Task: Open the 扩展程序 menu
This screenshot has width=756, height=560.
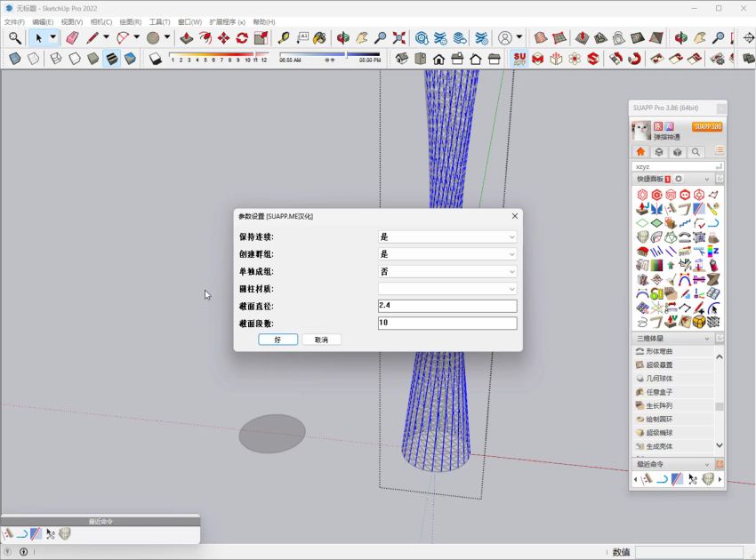Action: click(x=227, y=21)
